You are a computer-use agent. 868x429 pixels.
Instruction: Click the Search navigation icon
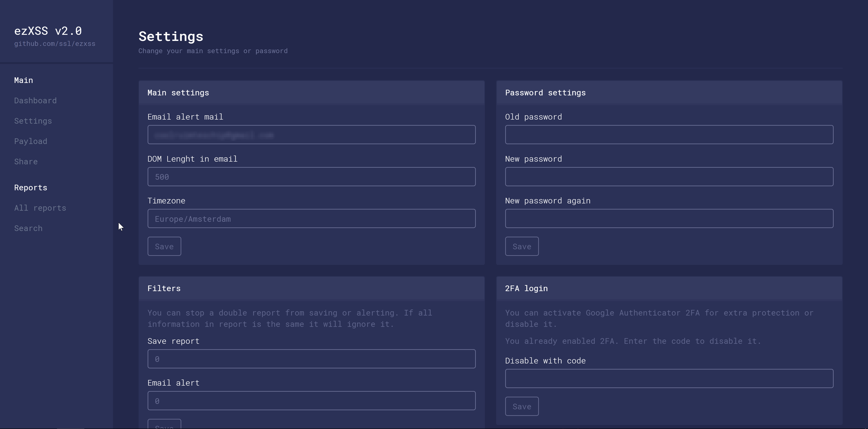click(x=28, y=228)
